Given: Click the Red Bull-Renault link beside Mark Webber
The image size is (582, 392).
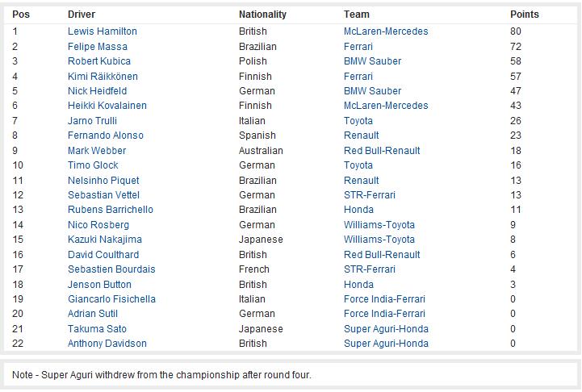Looking at the screenshot, I should pos(382,151).
